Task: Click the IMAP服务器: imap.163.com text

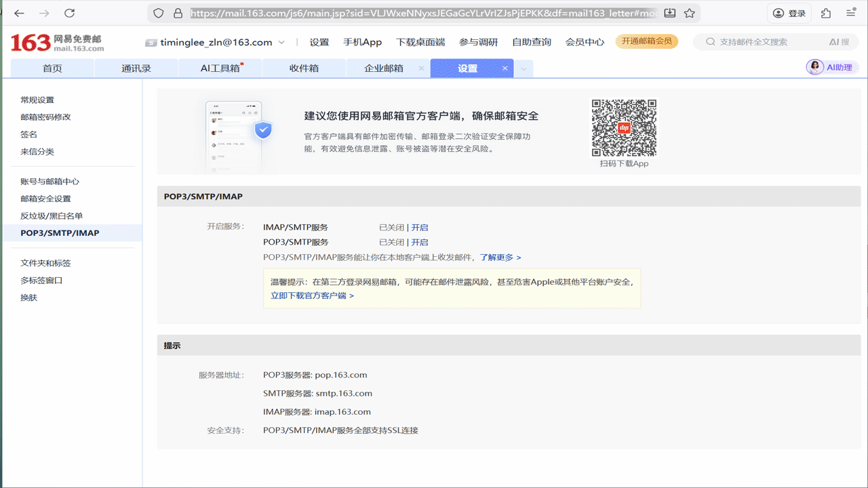Action: (317, 411)
